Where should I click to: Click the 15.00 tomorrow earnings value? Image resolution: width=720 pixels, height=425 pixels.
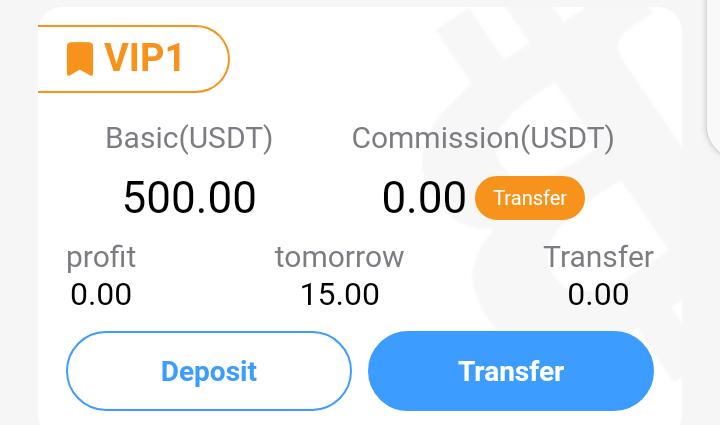[x=339, y=294]
